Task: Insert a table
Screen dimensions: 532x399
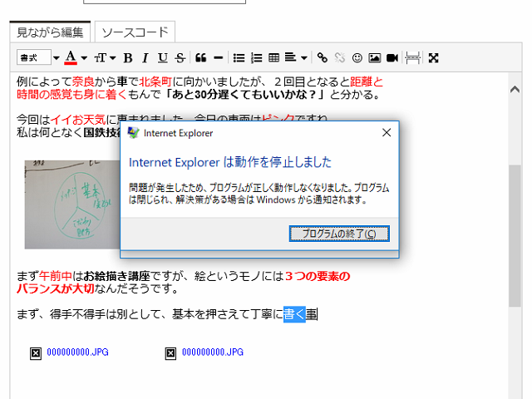Action: (273, 58)
